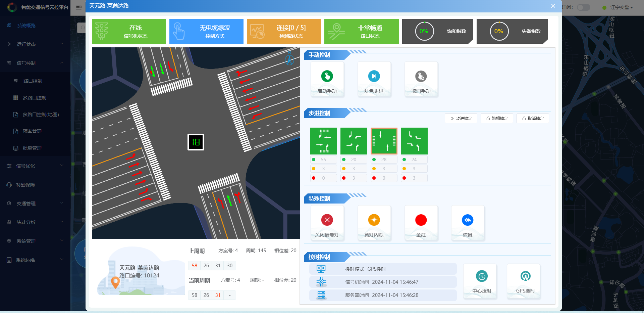Click the 中心授时 clock icon
This screenshot has height=313, width=644.
coord(482,276)
